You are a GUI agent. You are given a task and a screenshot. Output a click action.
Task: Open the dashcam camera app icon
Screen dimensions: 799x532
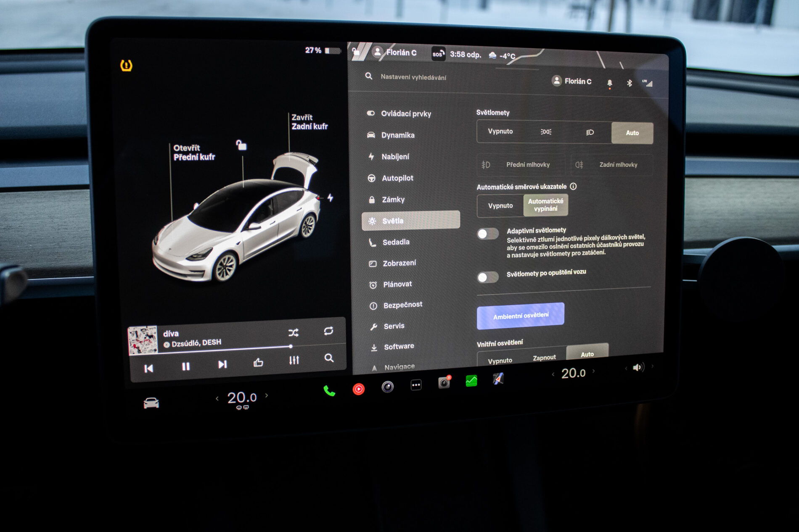pyautogui.click(x=444, y=382)
